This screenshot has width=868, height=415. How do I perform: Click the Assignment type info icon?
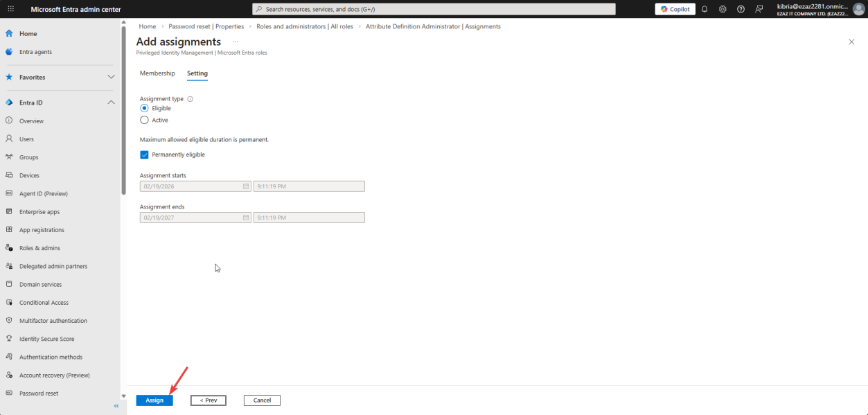point(191,99)
